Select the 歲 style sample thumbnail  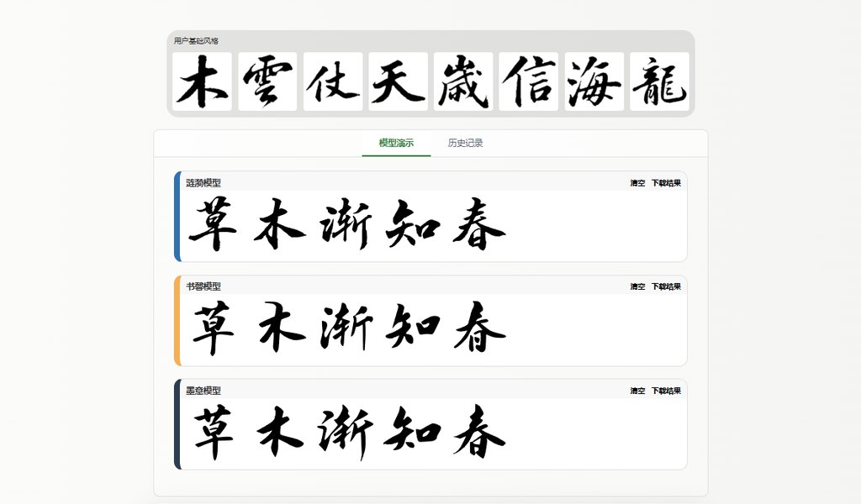(463, 81)
